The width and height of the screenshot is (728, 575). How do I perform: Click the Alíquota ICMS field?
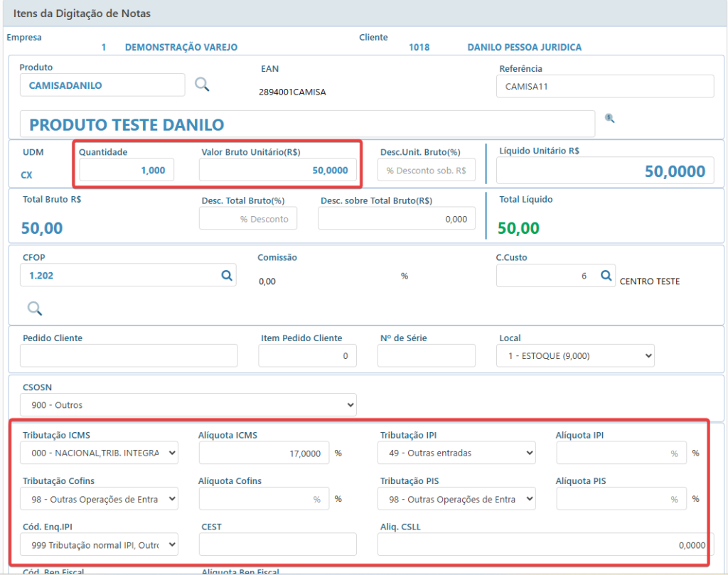264,453
